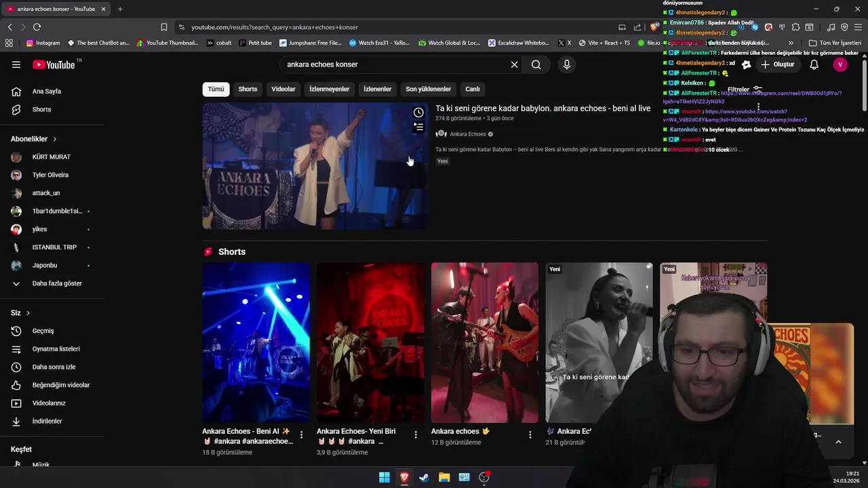Select the Shorts filter chip
This screenshot has height=488, width=868.
pyautogui.click(x=248, y=89)
